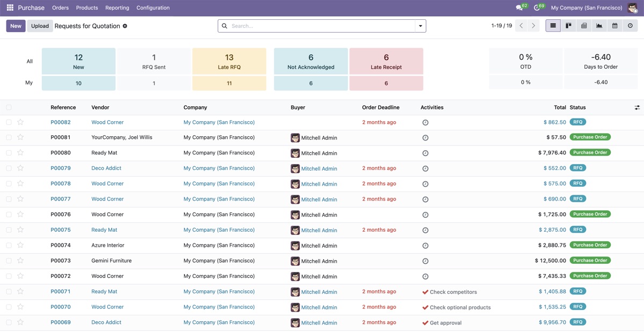
Task: Select checkbox for order P00080
Action: (9, 153)
